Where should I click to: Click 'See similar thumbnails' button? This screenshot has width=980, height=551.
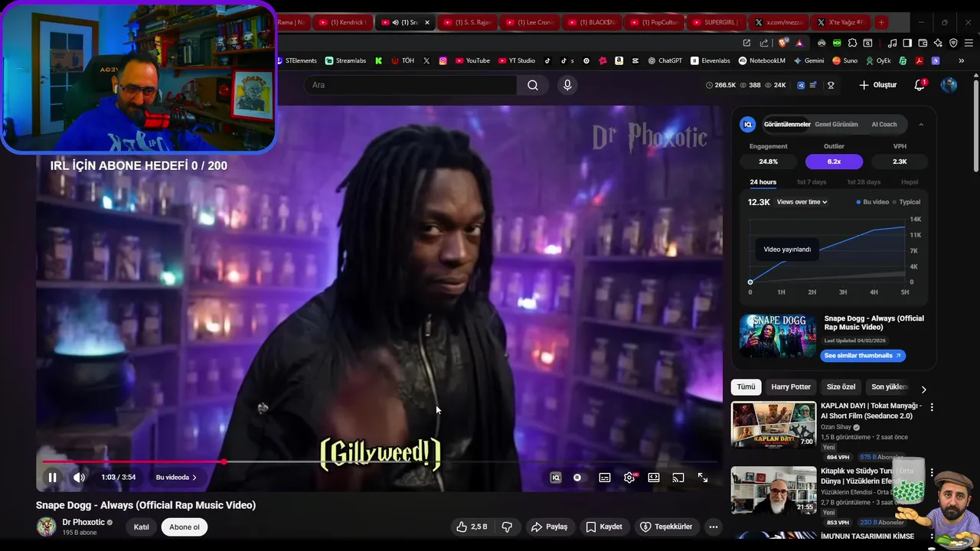point(863,355)
